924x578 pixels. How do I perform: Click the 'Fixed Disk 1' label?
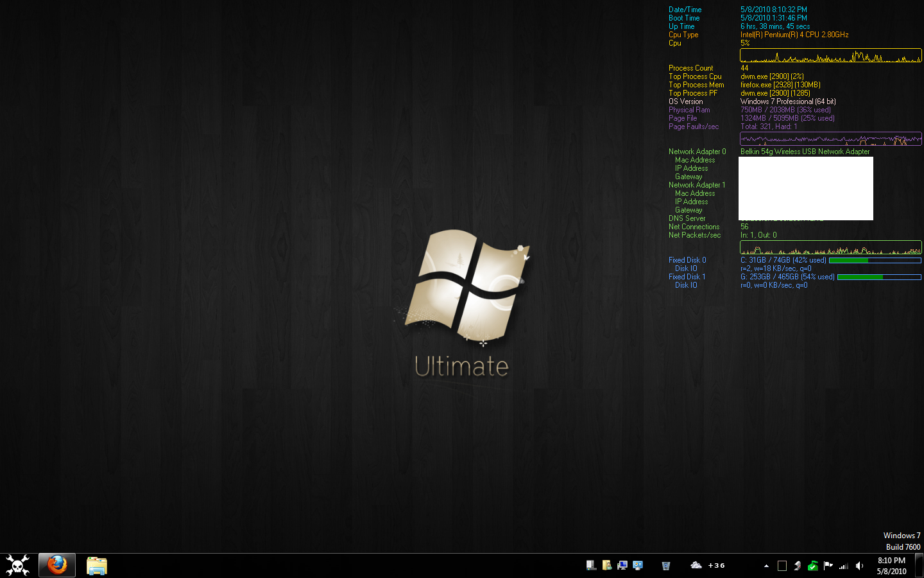point(687,277)
